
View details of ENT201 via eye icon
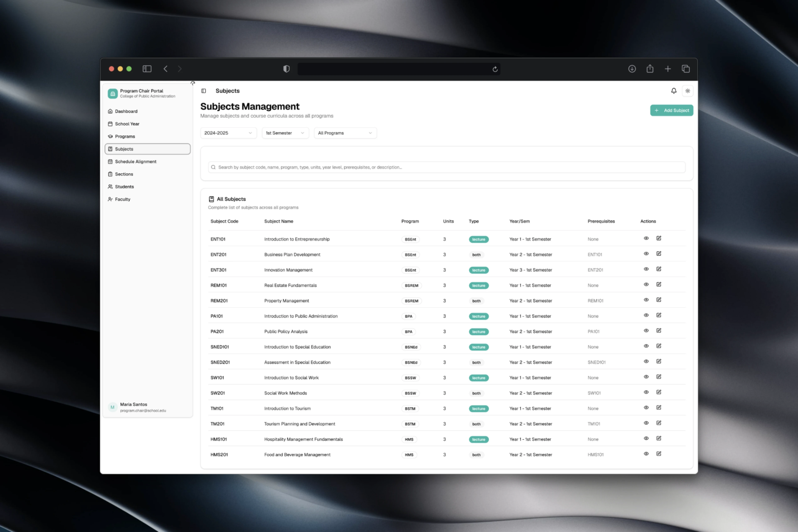[x=646, y=254]
